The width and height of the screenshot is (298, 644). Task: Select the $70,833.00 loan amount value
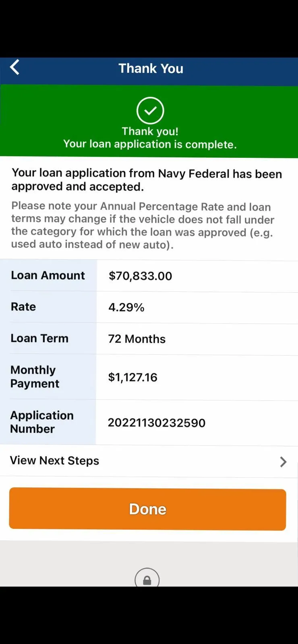point(140,276)
